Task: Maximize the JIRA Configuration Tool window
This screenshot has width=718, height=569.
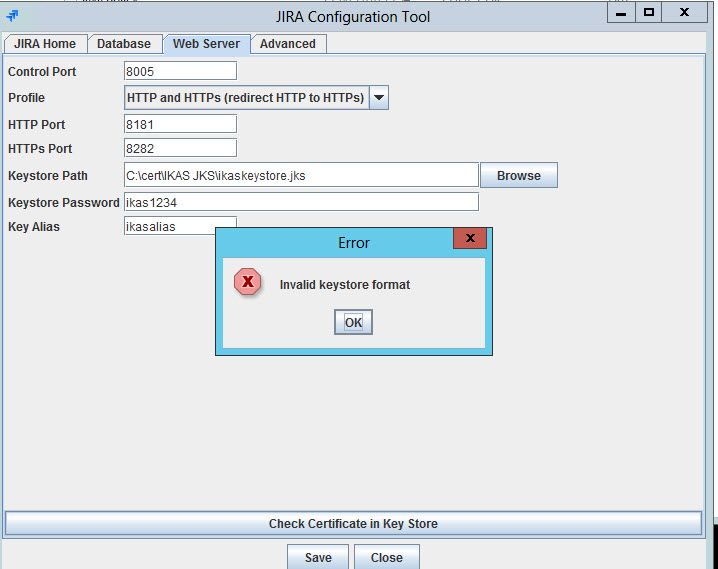Action: tap(648, 12)
